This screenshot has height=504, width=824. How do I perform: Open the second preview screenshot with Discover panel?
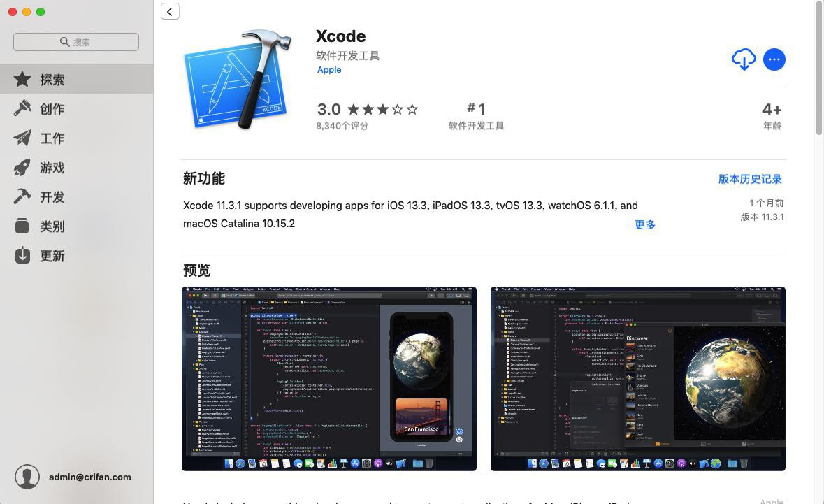(638, 378)
